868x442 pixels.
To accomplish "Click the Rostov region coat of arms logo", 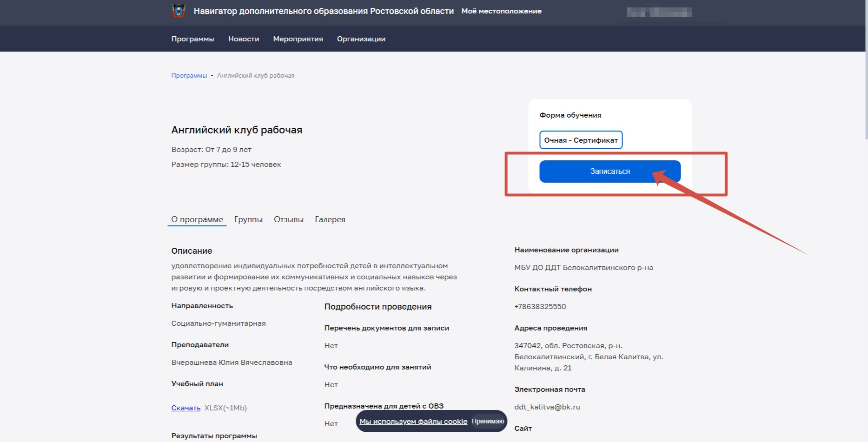I will click(179, 11).
